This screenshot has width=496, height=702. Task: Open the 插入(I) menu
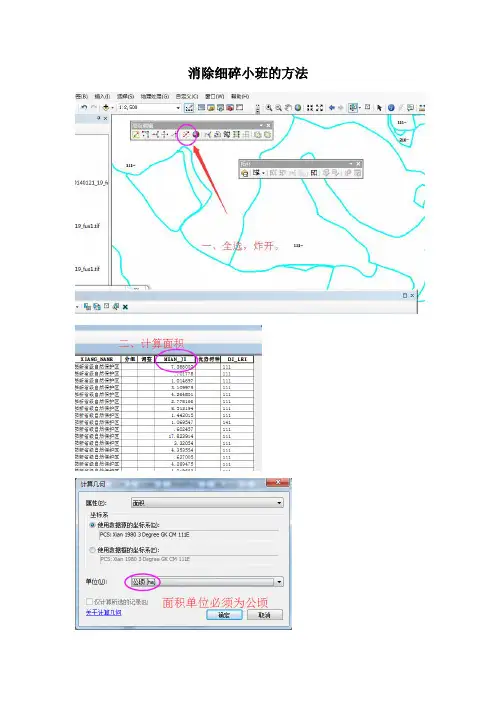[x=102, y=96]
